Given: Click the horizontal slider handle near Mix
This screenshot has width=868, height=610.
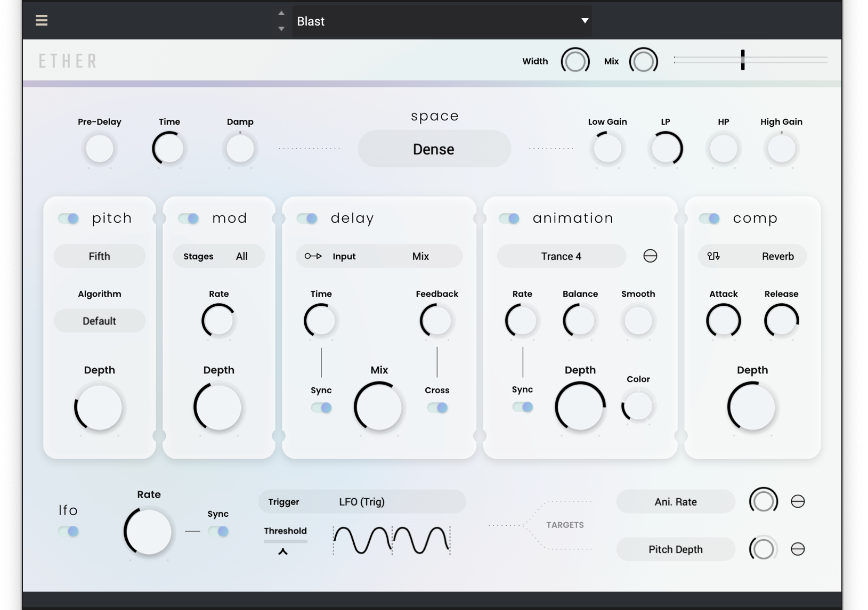Looking at the screenshot, I should click(743, 60).
